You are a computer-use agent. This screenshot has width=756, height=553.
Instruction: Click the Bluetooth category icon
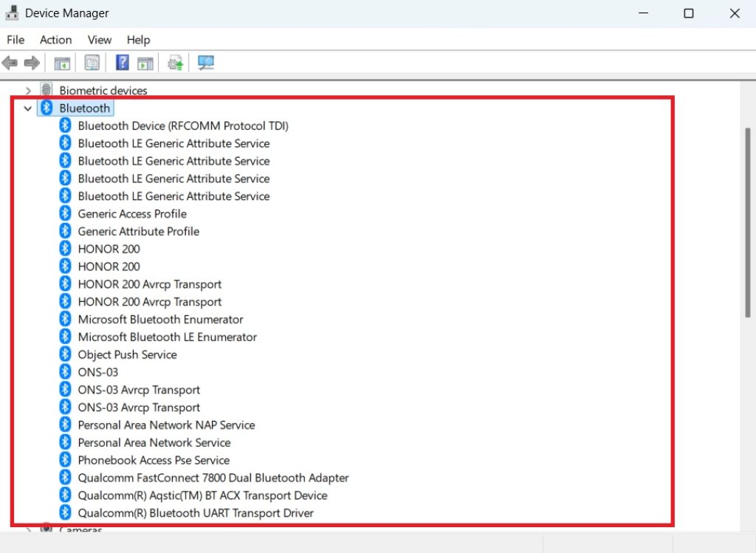(x=47, y=108)
